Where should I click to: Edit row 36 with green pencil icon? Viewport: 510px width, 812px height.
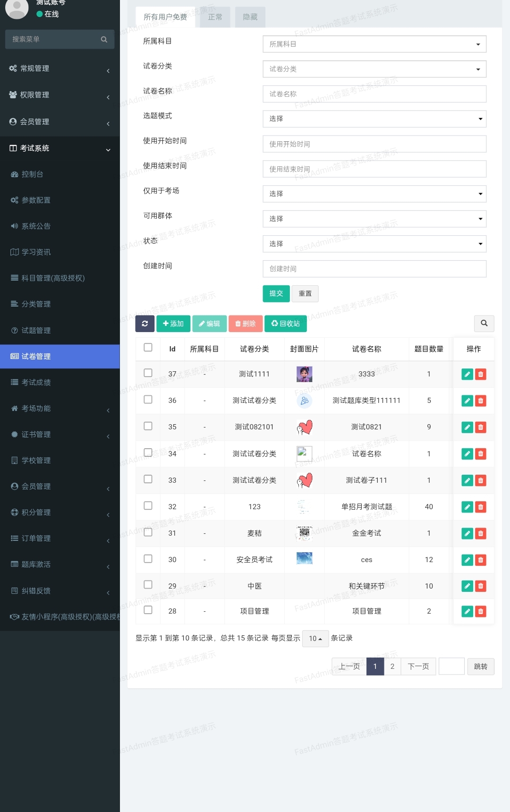467,401
